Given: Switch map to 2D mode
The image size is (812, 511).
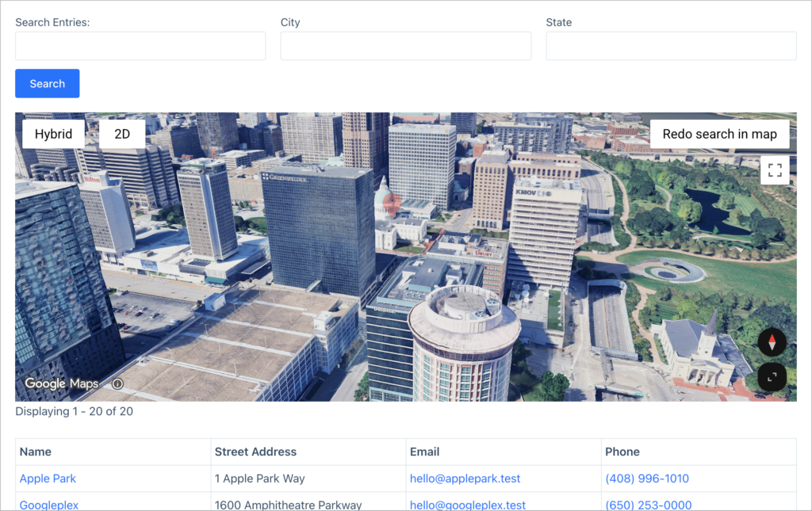Looking at the screenshot, I should 122,134.
